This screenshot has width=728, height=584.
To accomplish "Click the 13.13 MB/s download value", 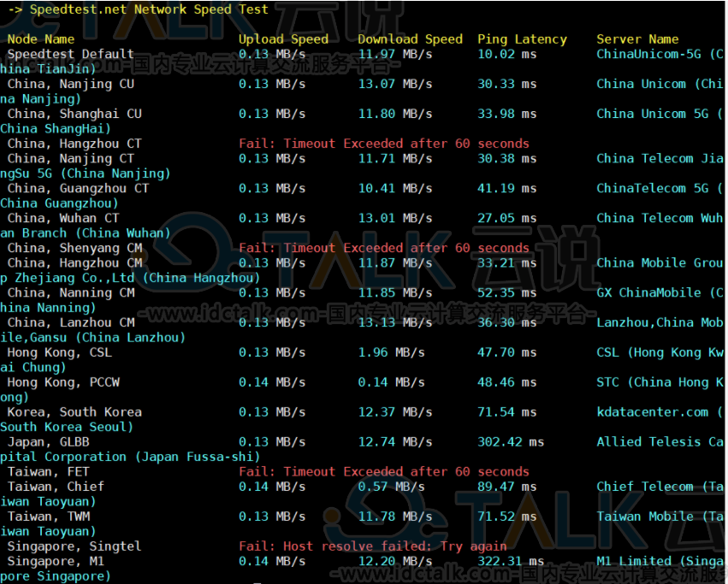I will pos(395,322).
